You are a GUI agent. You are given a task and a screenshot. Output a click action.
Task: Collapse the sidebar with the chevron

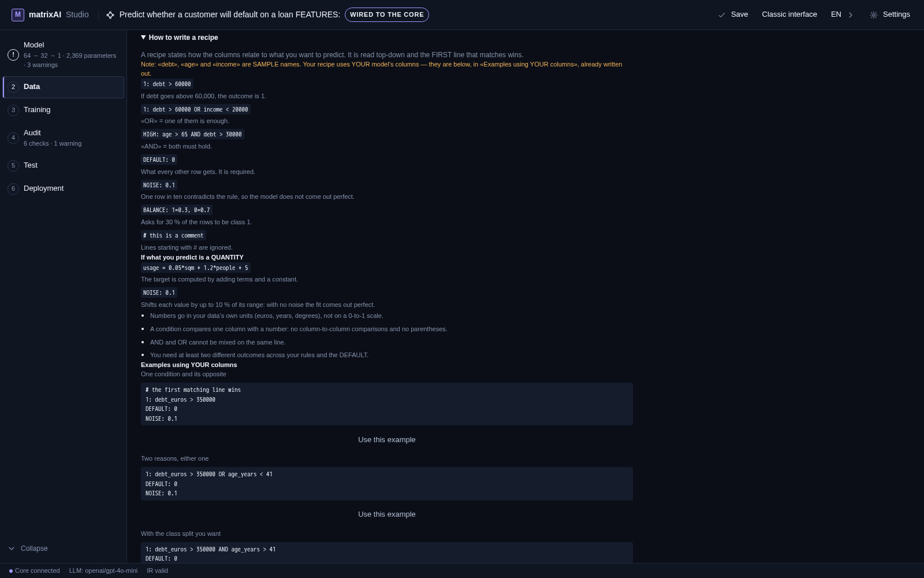(12, 549)
